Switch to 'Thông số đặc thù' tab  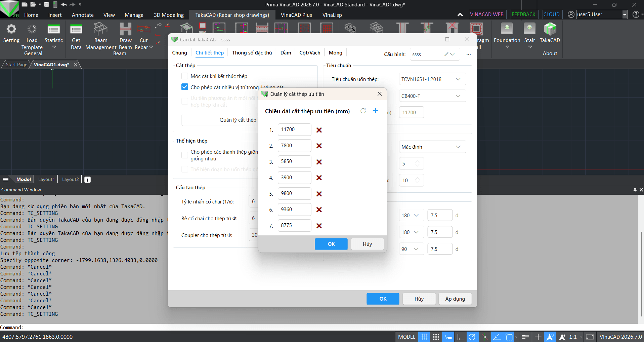coord(252,53)
